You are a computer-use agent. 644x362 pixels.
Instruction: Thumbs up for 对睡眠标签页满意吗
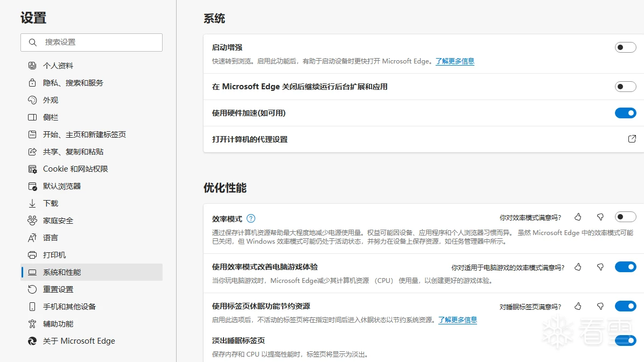578,306
